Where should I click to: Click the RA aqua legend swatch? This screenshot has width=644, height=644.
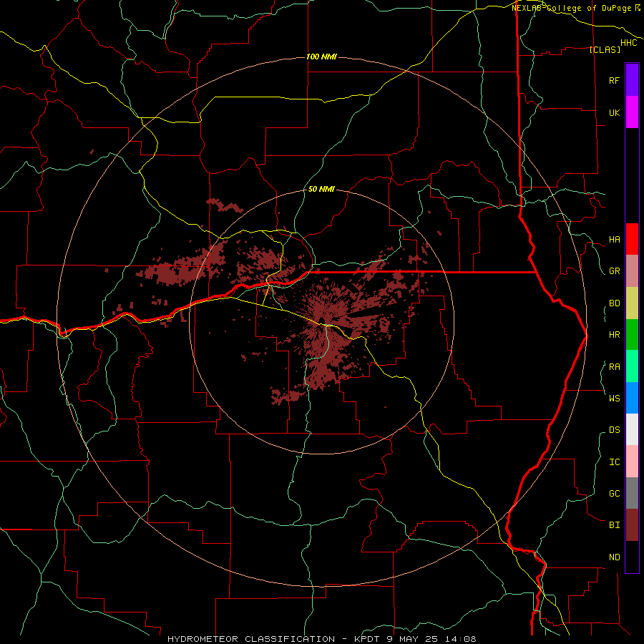click(632, 366)
